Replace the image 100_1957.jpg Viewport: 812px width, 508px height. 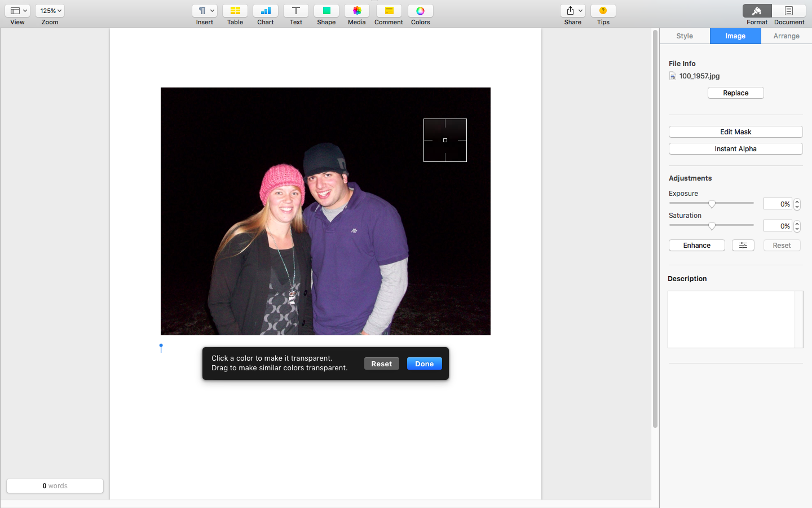[735, 93]
